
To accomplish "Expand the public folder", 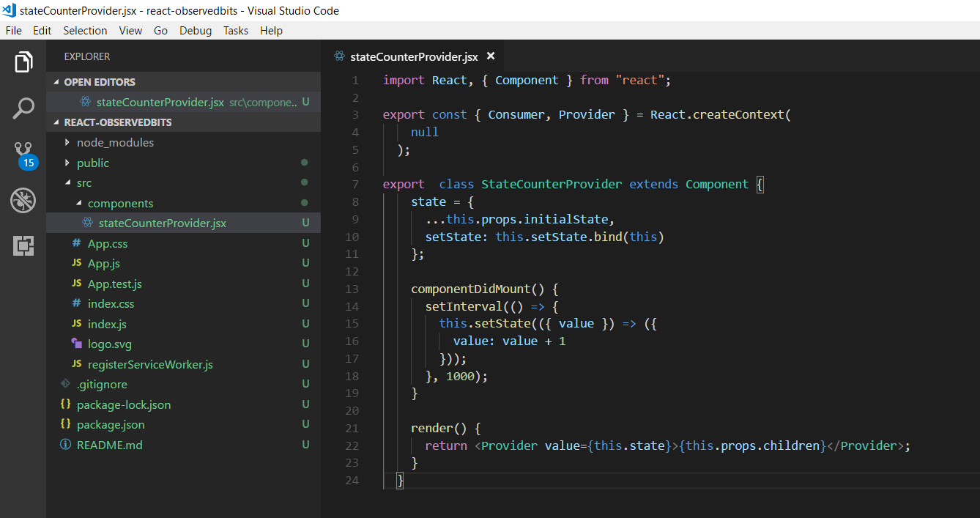I will tap(68, 163).
